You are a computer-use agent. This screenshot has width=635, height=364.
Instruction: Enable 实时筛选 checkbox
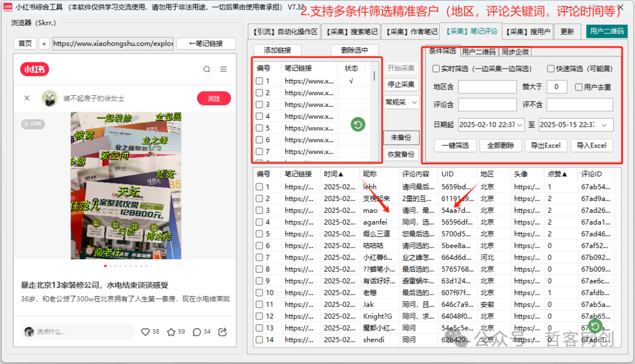coord(436,69)
